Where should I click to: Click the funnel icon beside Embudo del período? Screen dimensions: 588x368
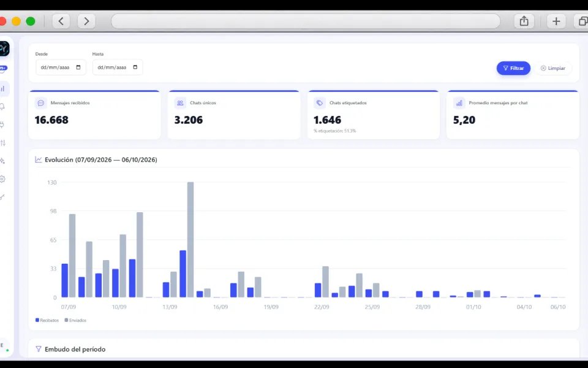click(x=38, y=349)
